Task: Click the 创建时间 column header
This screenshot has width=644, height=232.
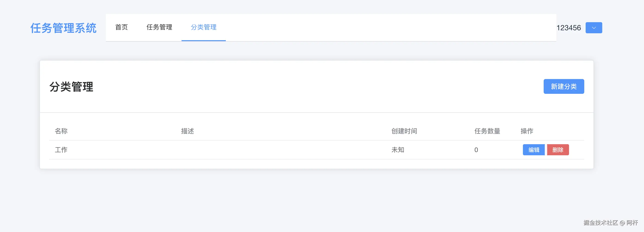Action: click(x=404, y=131)
